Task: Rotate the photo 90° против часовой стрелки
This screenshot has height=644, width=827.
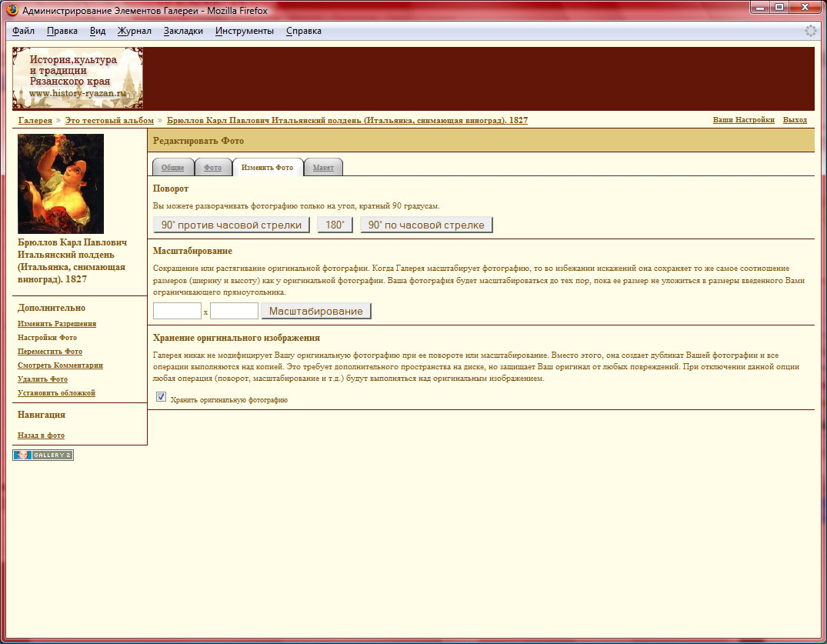Action: 231,225
